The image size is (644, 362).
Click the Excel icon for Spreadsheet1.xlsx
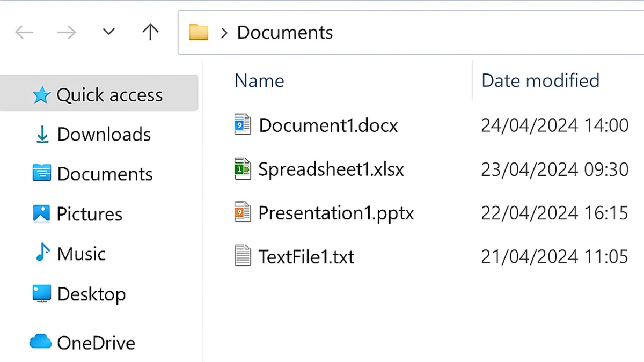pyautogui.click(x=243, y=168)
